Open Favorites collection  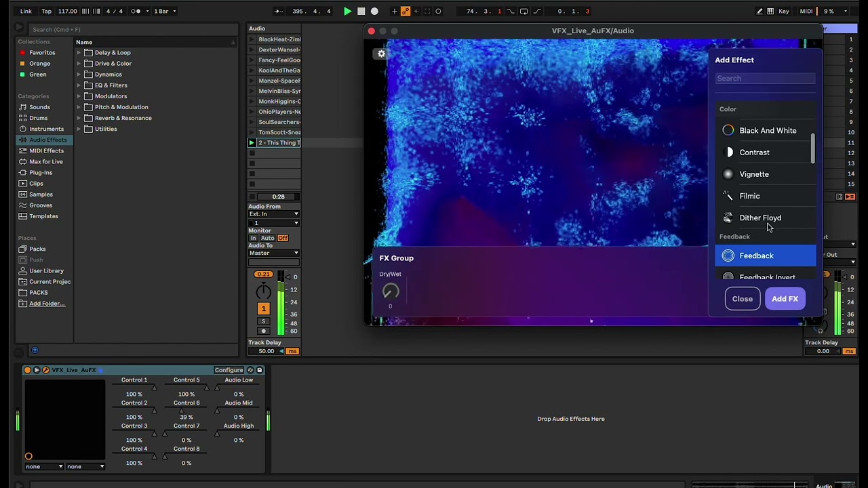tap(41, 52)
